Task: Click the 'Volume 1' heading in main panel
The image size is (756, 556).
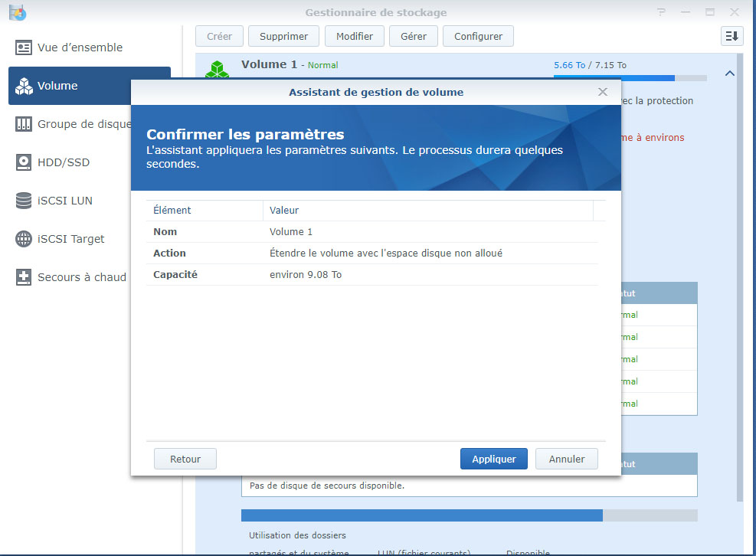Action: [269, 64]
